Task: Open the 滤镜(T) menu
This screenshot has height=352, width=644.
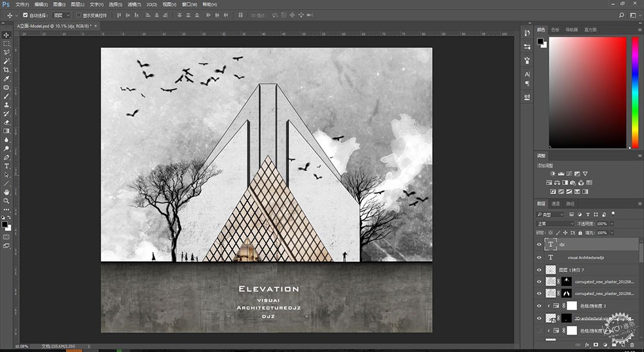Action: [x=135, y=5]
